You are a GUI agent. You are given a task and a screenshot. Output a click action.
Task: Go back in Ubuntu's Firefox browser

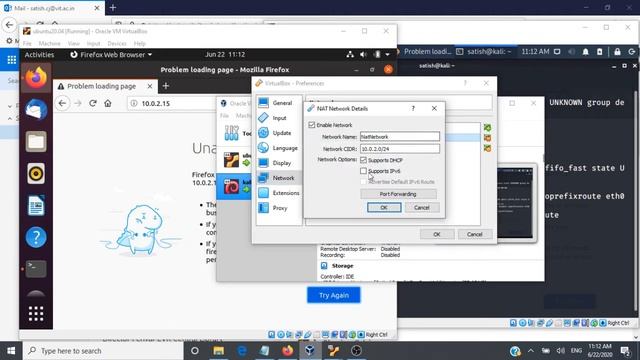(x=62, y=103)
